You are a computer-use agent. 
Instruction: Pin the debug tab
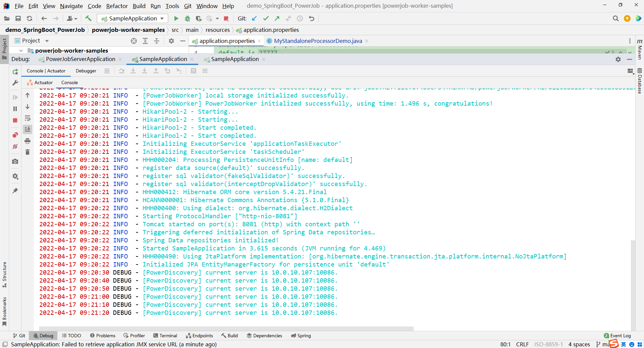15,191
